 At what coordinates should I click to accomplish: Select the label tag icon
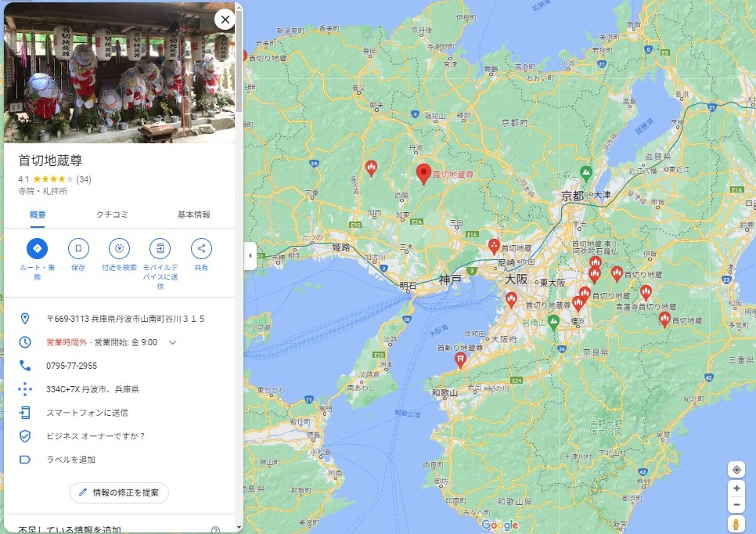[x=25, y=460]
